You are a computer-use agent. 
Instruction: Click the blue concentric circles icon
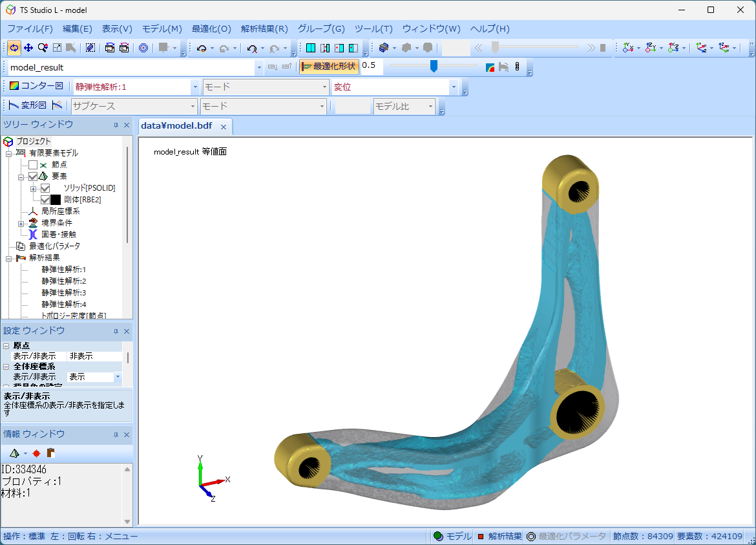(x=143, y=48)
